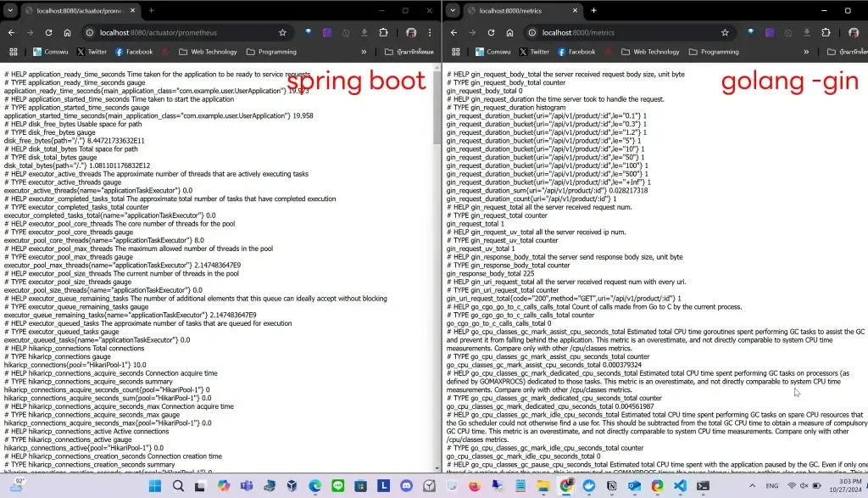Open LINE app from the taskbar
This screenshot has width=868, height=498.
tap(337, 486)
